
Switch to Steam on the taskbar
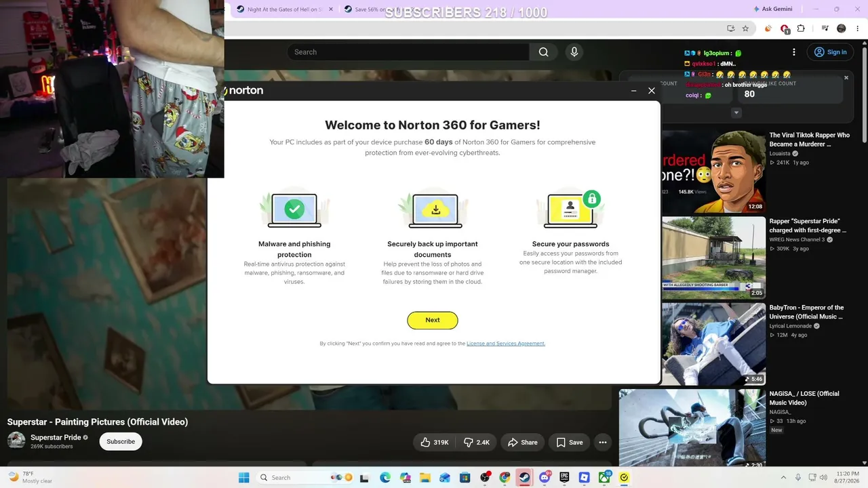(524, 478)
